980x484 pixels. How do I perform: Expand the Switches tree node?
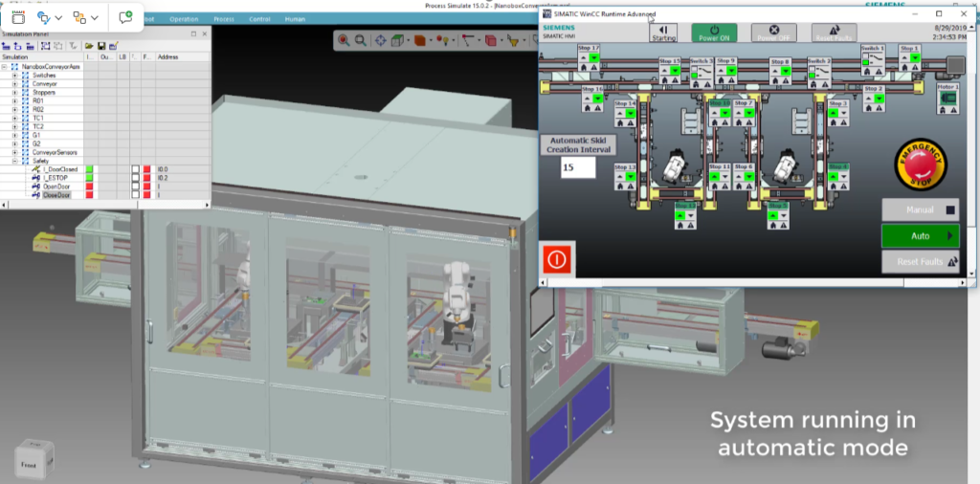pyautogui.click(x=15, y=75)
